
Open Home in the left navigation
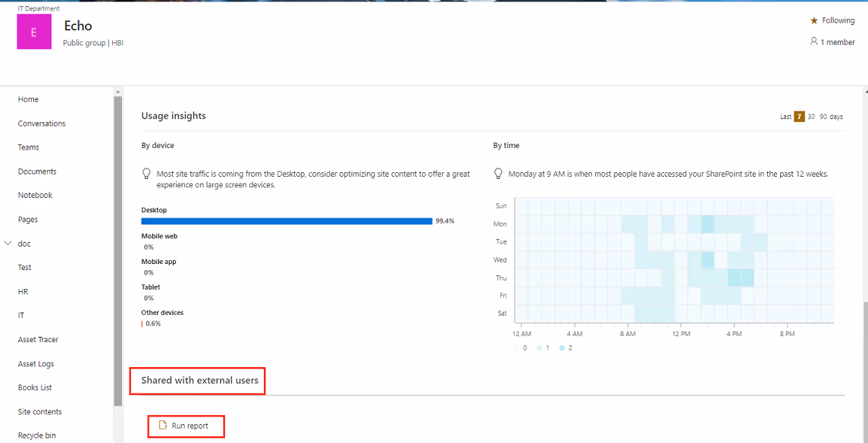point(28,99)
